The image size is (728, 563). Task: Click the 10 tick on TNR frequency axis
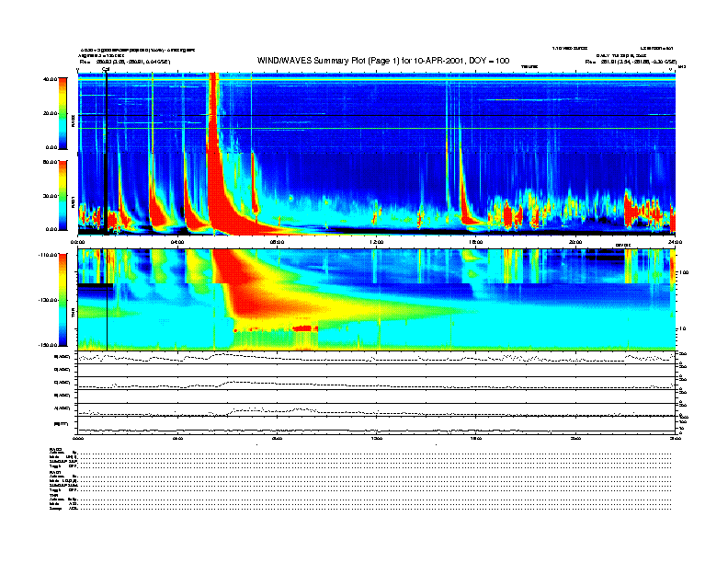coord(682,329)
